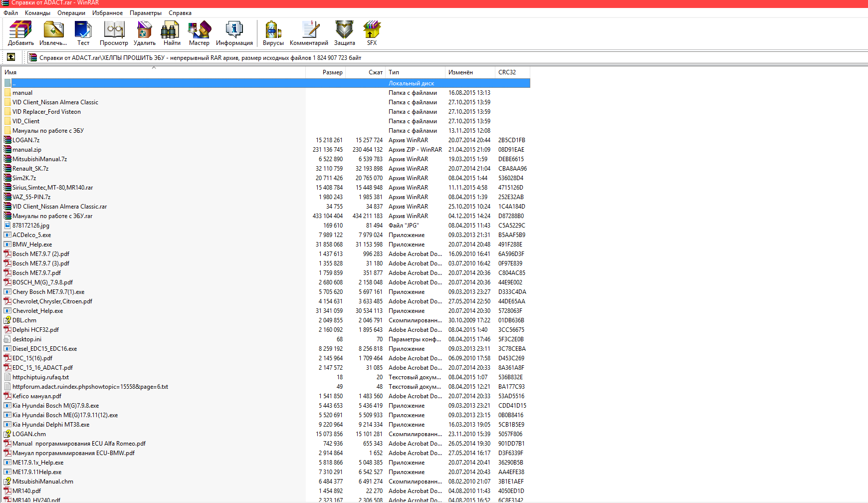Image resolution: width=868 pixels, height=503 pixels.
Task: Sort files by CRC32 column header
Action: click(513, 72)
